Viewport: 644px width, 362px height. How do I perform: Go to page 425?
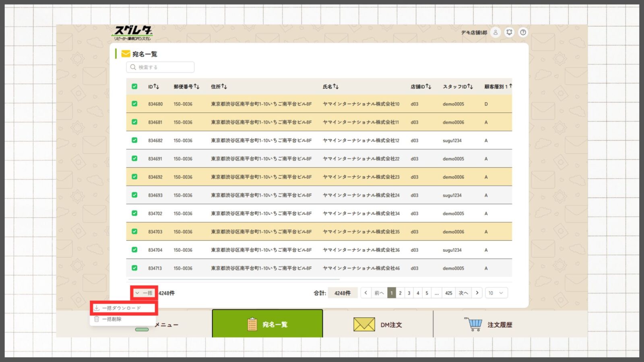448,293
